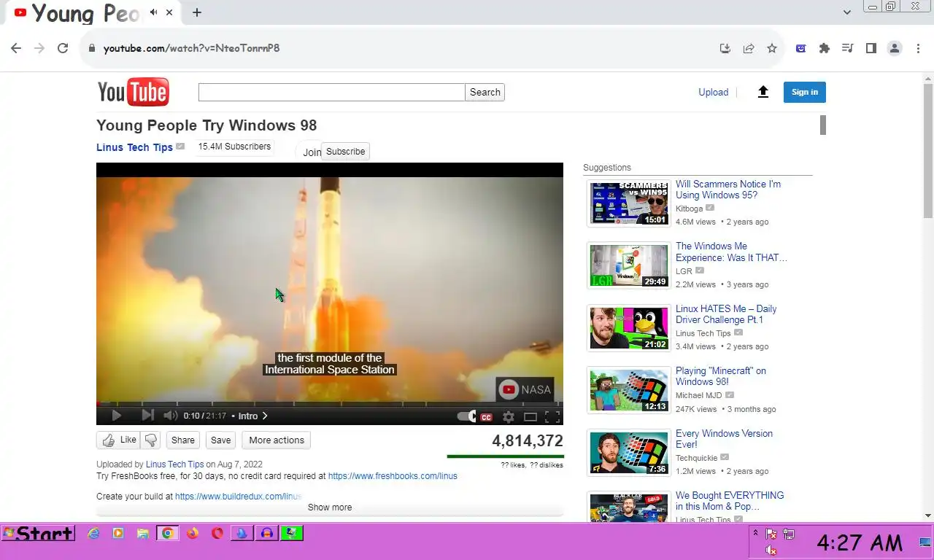
Task: Like the video with thumbs-up button
Action: coord(118,440)
